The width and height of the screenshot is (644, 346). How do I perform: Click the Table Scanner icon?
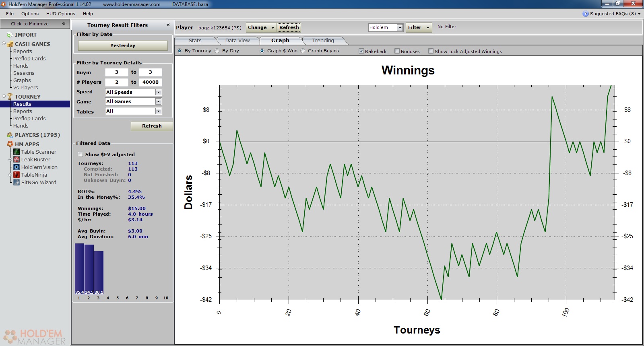17,152
